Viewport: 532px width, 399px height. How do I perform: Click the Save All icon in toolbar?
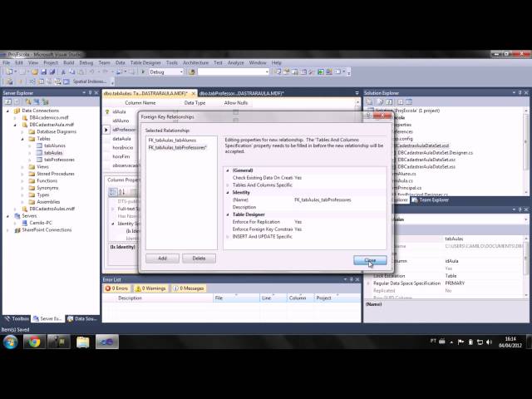coord(52,72)
